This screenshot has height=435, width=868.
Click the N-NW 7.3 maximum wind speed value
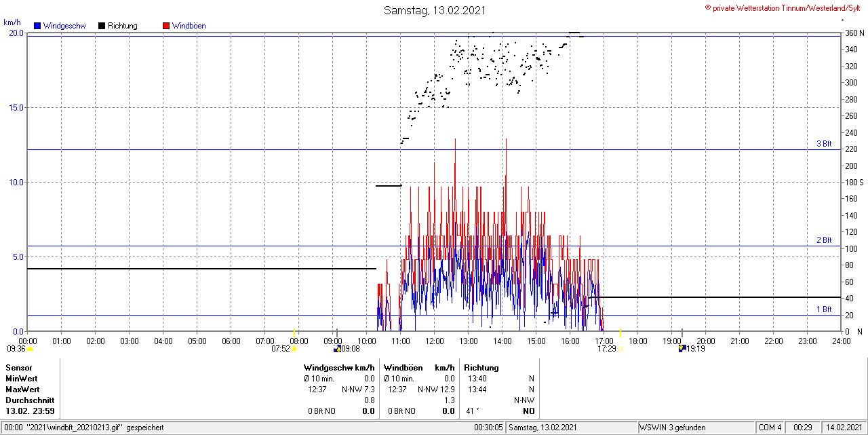click(x=358, y=390)
